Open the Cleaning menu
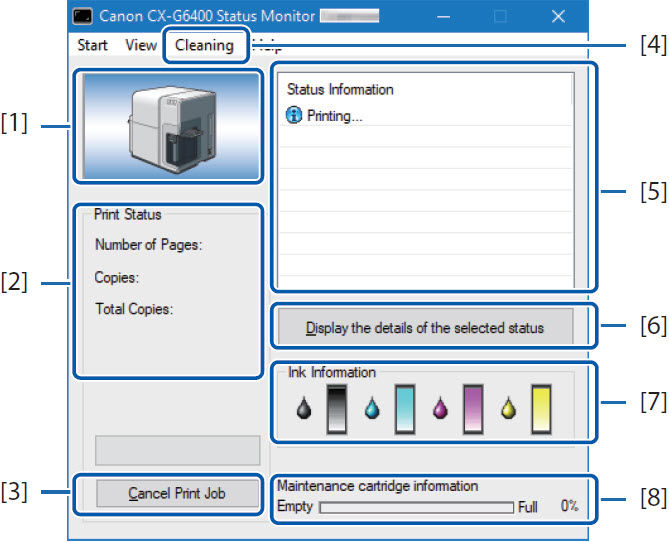Screen dimensions: 669x542 click(x=204, y=45)
